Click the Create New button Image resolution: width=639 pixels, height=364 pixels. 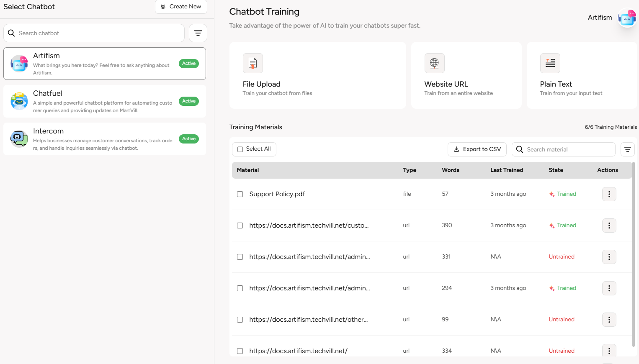coord(181,7)
